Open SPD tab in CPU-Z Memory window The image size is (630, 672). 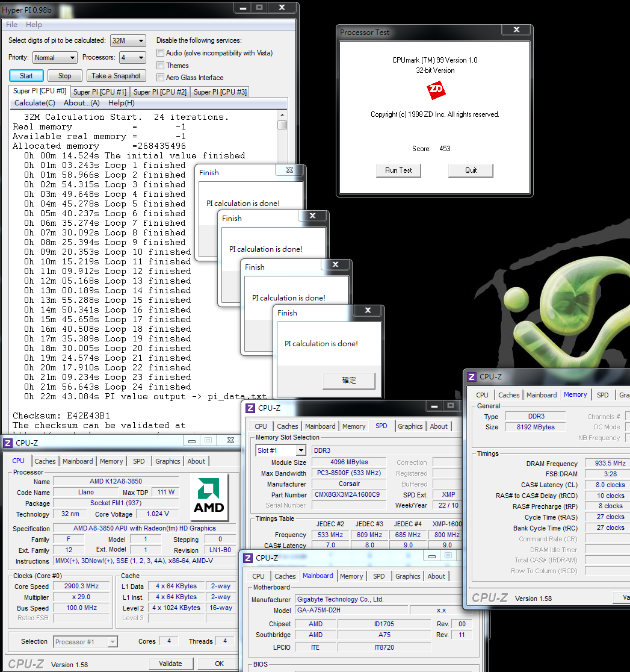coord(602,395)
